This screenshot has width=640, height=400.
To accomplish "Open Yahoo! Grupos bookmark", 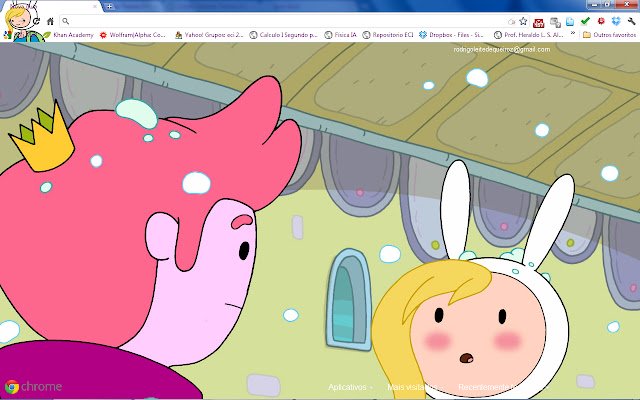I will click(x=209, y=35).
